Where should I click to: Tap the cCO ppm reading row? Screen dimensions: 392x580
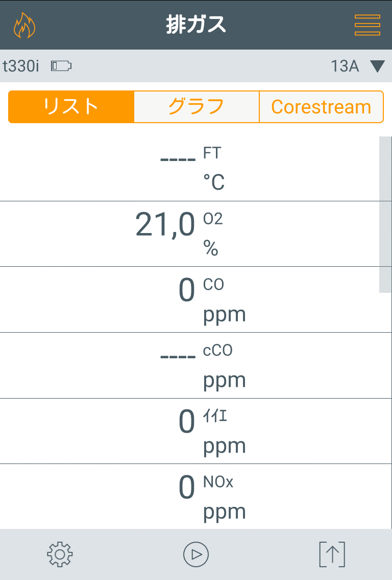(190, 365)
